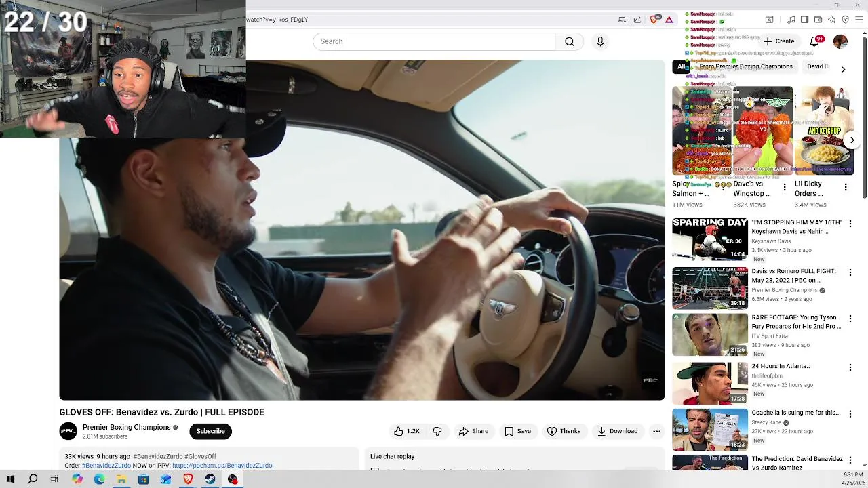Toggle the browser sidebar panel icon

coord(804,20)
